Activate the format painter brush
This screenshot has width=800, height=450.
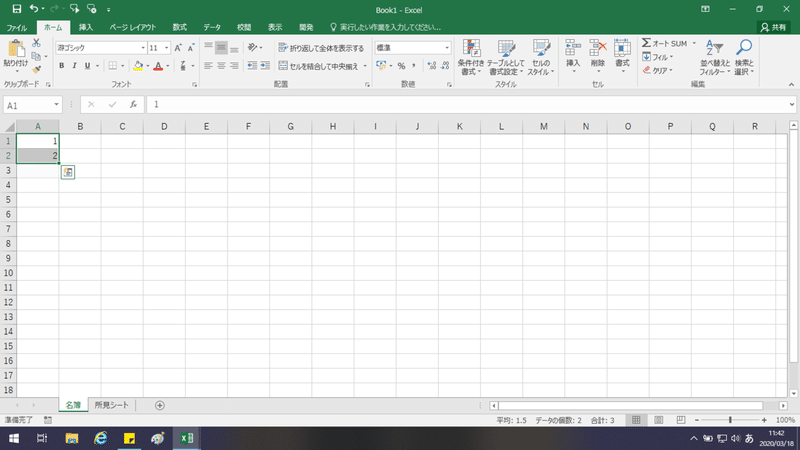[36, 69]
